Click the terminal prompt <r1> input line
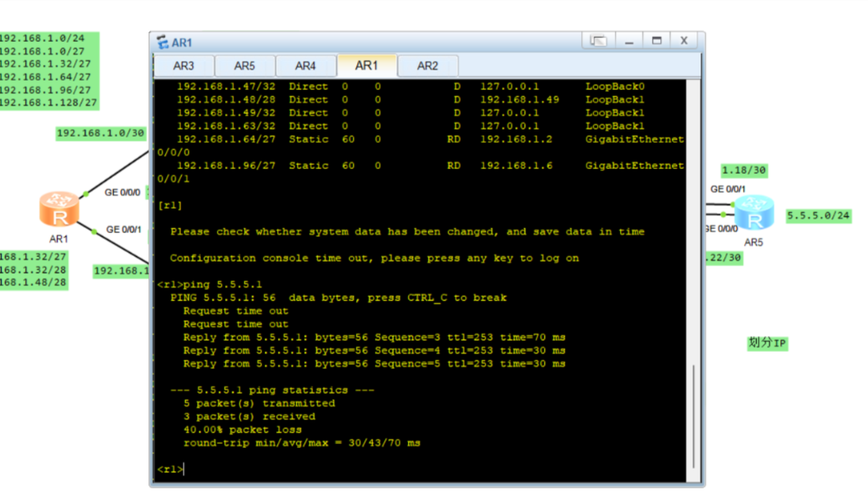This screenshot has width=868, height=501. tap(171, 469)
